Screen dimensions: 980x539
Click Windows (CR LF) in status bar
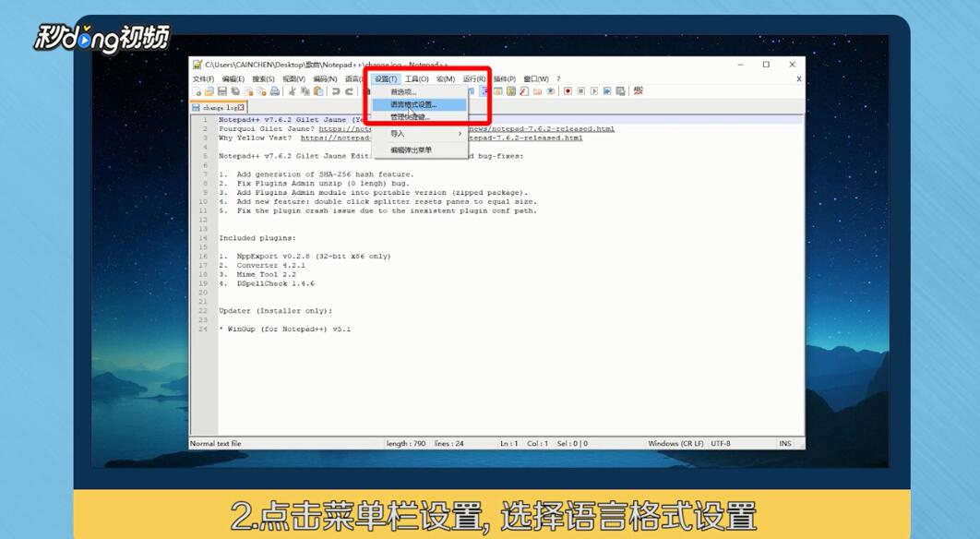pyautogui.click(x=675, y=443)
